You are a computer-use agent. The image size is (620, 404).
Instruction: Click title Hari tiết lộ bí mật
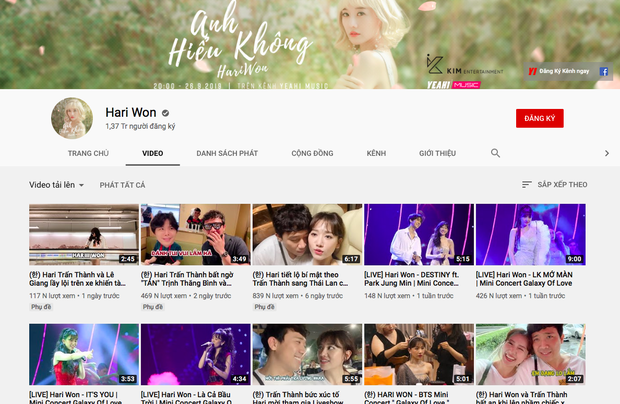301,279
